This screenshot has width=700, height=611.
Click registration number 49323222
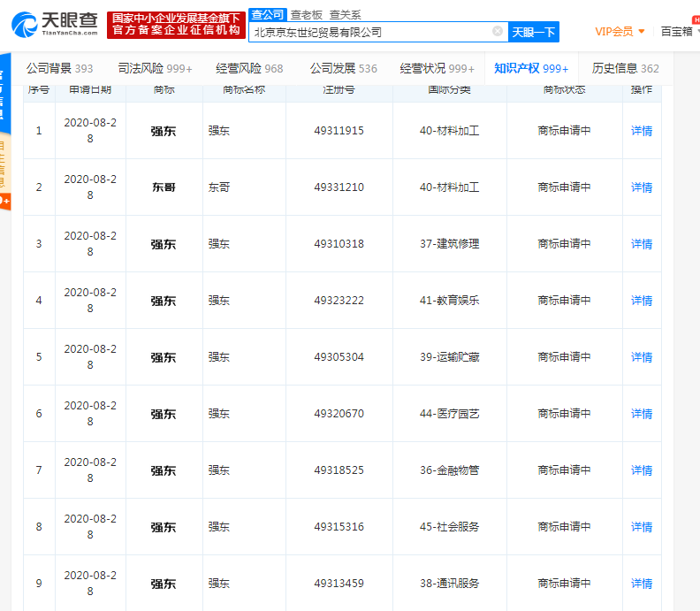pyautogui.click(x=339, y=301)
